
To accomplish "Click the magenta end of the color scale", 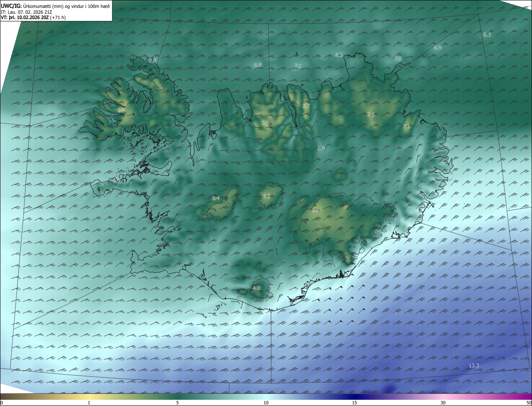I will pos(526,396).
